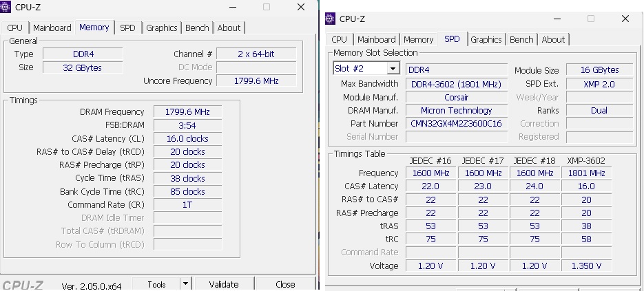The image size is (644, 291).
Task: Click SPD Ext. XMP 2.0 field
Action: (x=599, y=84)
